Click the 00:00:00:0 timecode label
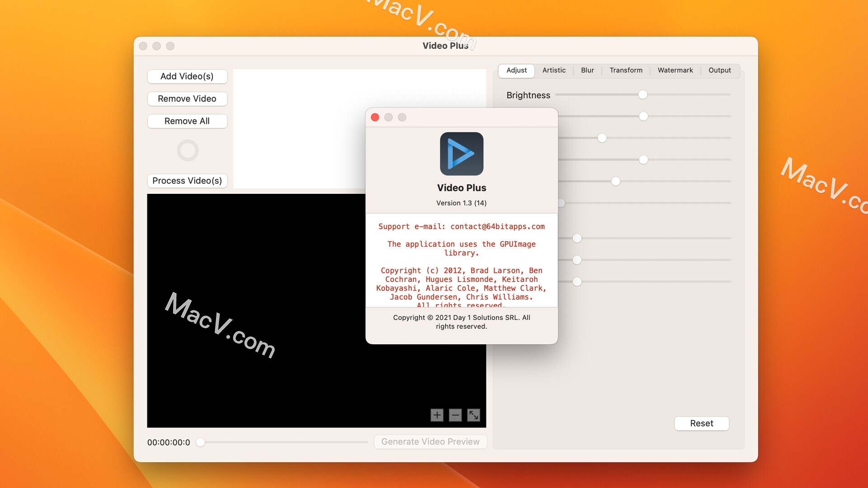868x488 pixels. pos(169,442)
